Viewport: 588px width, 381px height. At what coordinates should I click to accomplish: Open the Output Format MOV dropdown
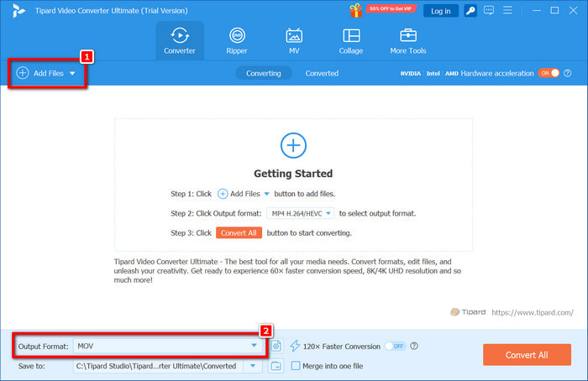pos(168,346)
